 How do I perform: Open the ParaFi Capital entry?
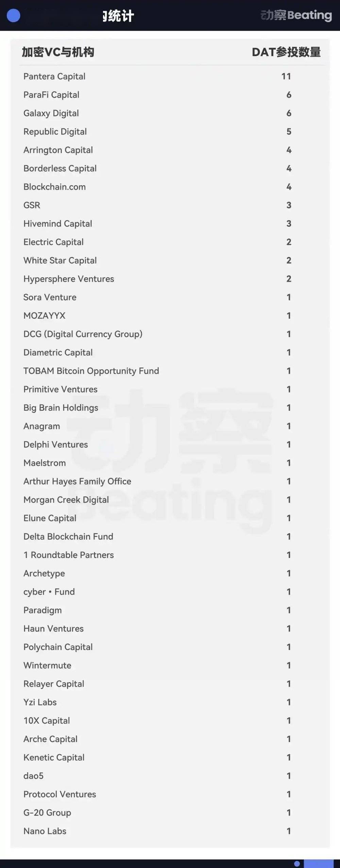point(51,95)
